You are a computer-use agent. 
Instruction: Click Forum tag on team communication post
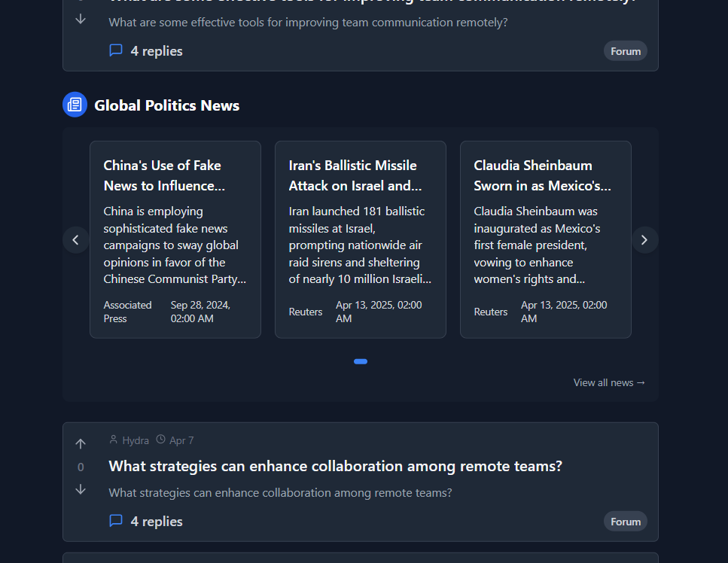click(626, 51)
